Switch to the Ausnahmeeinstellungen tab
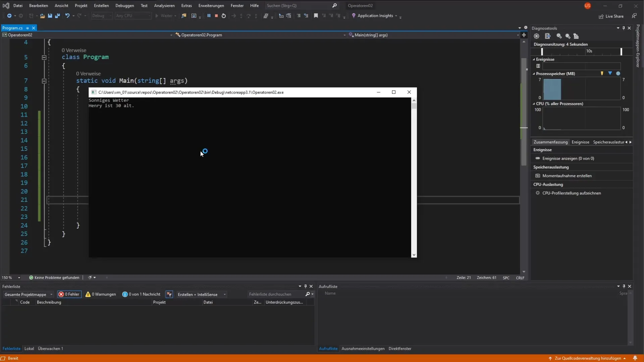The image size is (644, 362). click(x=363, y=349)
